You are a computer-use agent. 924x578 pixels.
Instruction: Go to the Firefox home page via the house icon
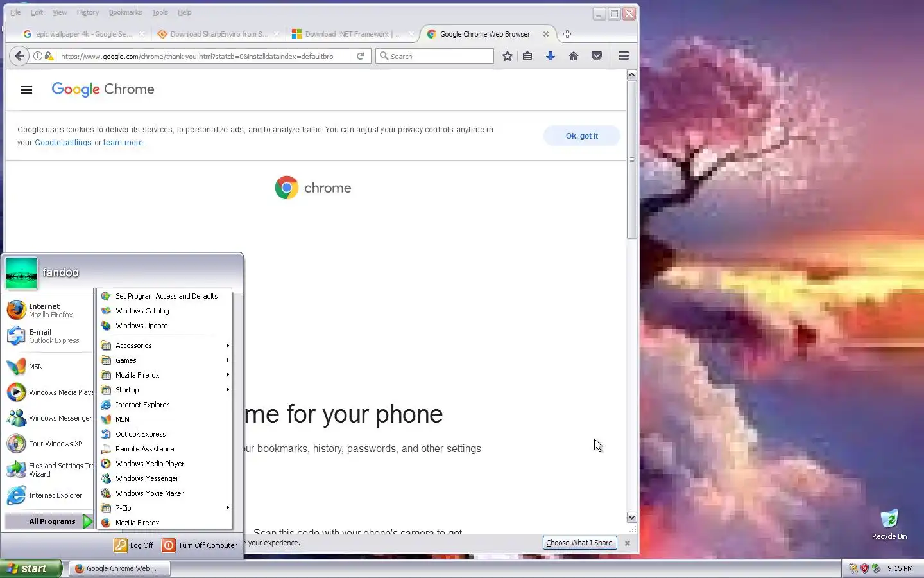click(x=574, y=56)
